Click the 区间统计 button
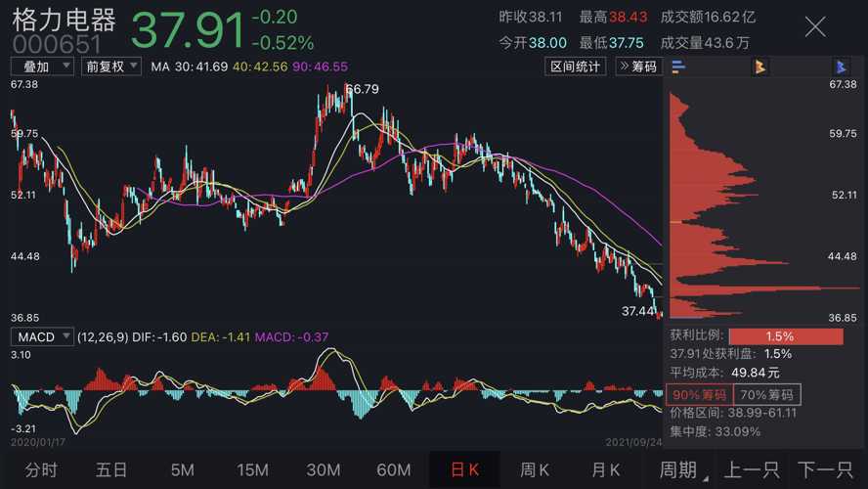 click(575, 67)
